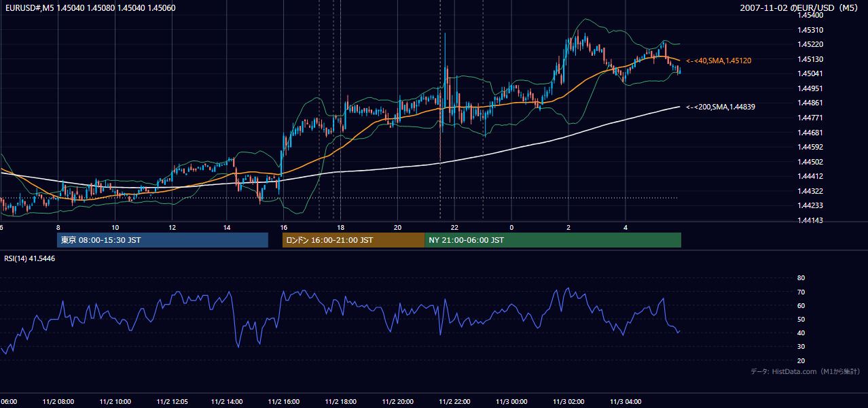Click price level 1.45310 on axis
868x408 pixels.
coord(810,30)
